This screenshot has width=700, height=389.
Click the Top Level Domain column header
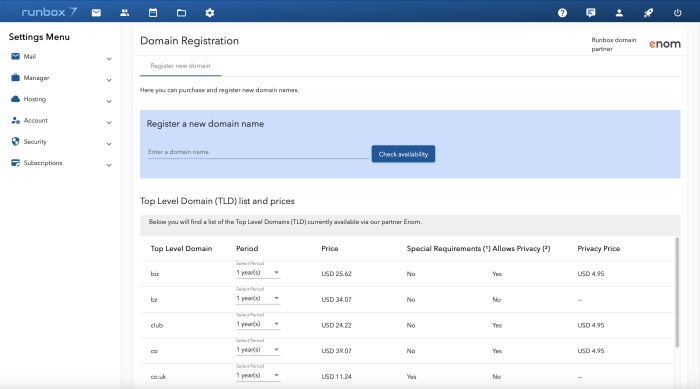[x=181, y=248]
